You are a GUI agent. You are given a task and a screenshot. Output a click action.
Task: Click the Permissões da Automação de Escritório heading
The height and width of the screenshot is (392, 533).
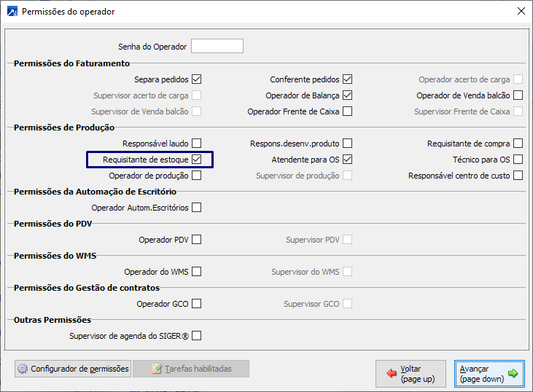[x=95, y=192]
